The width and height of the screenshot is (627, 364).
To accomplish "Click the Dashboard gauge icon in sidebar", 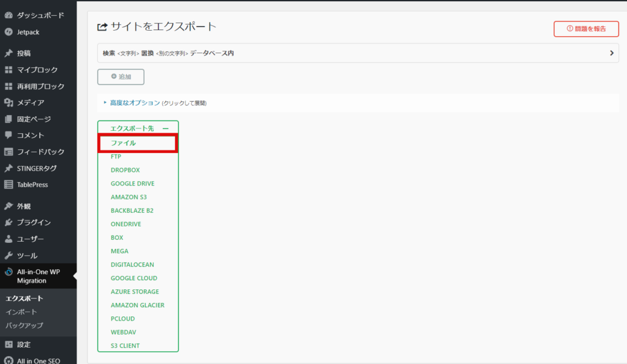I will [9, 15].
